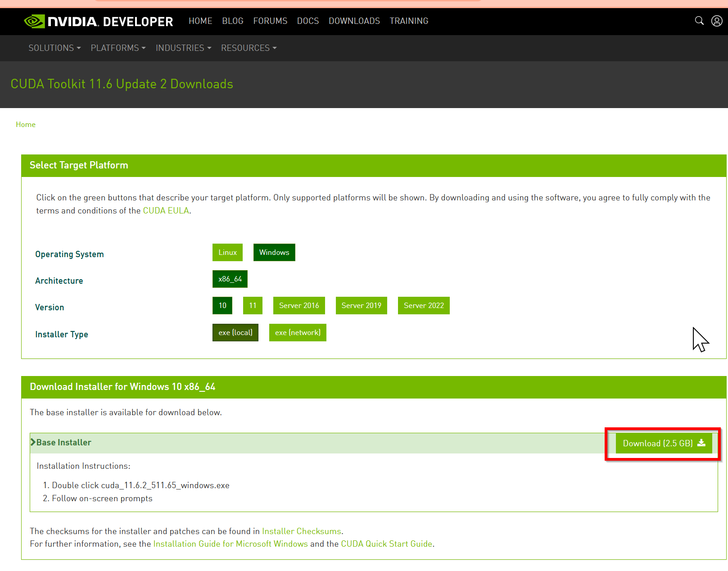
Task: Expand the SOLUTIONS dropdown
Action: [54, 48]
